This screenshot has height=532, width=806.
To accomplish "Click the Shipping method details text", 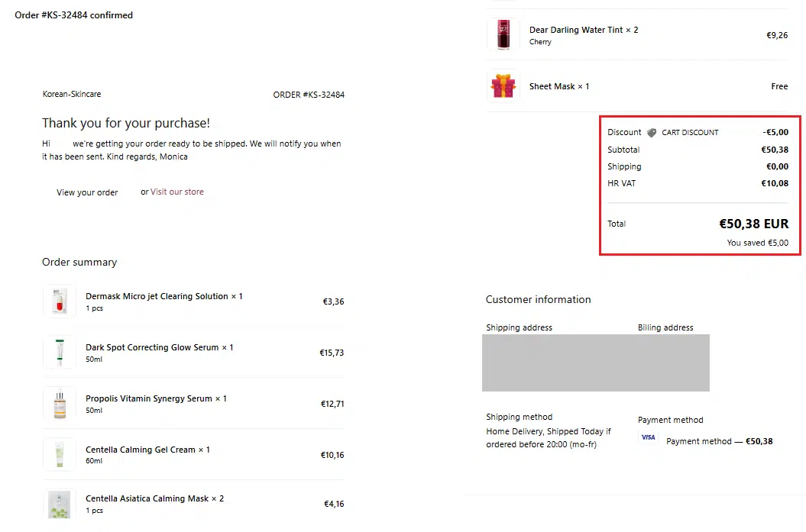I will (549, 437).
